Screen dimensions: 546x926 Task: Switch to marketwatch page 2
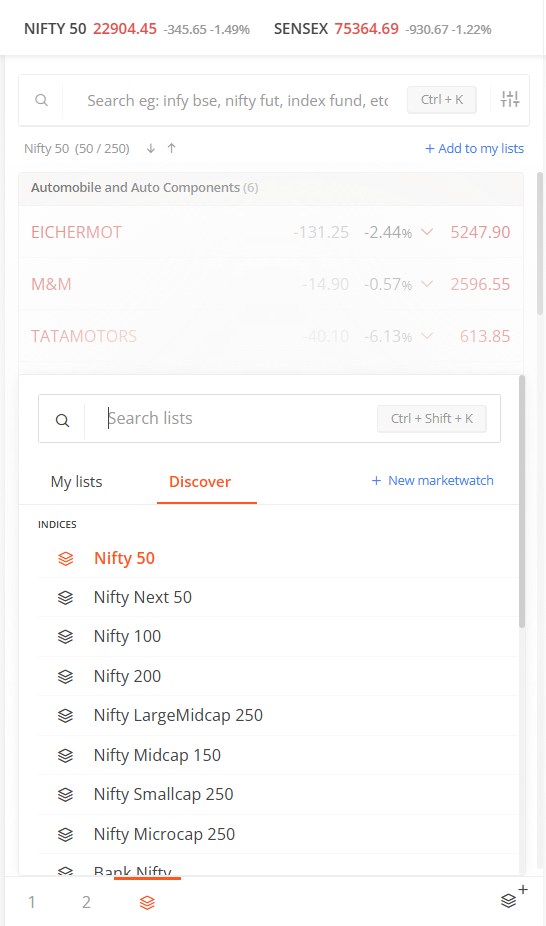click(86, 902)
